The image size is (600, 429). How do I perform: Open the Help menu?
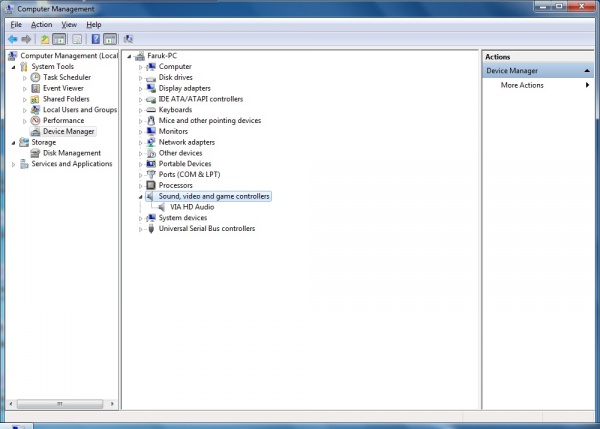pyautogui.click(x=94, y=24)
